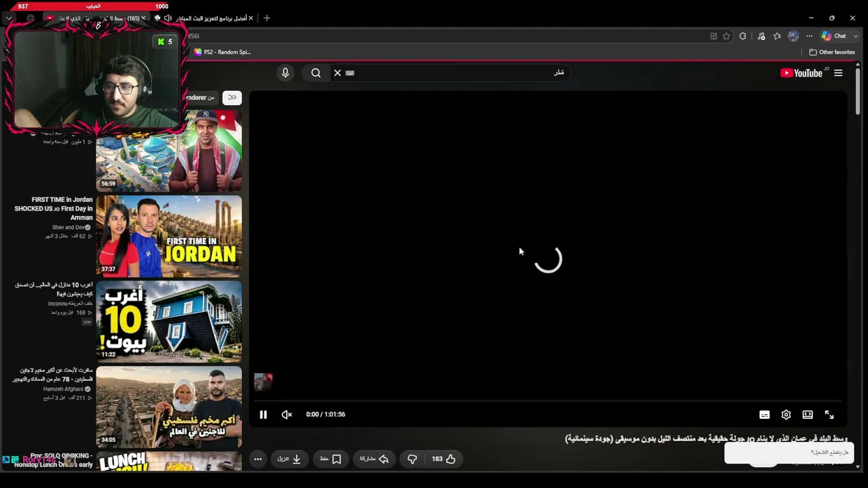The width and height of the screenshot is (868, 488).
Task: Start voice search with microphone icon
Action: point(285,73)
